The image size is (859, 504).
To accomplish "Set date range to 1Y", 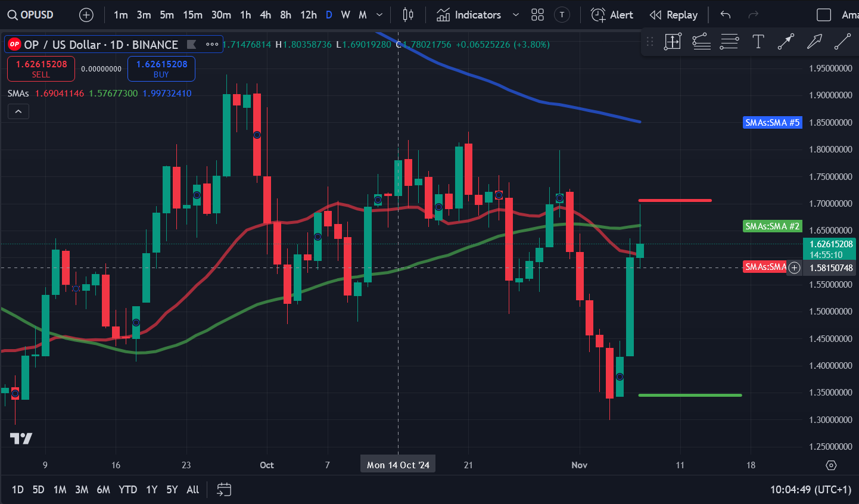I will [x=152, y=490].
